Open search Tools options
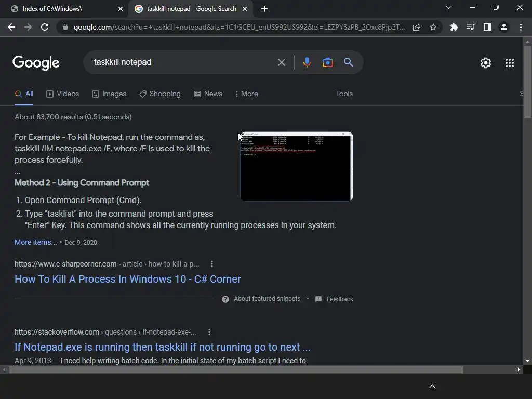The image size is (532, 399). point(344,94)
